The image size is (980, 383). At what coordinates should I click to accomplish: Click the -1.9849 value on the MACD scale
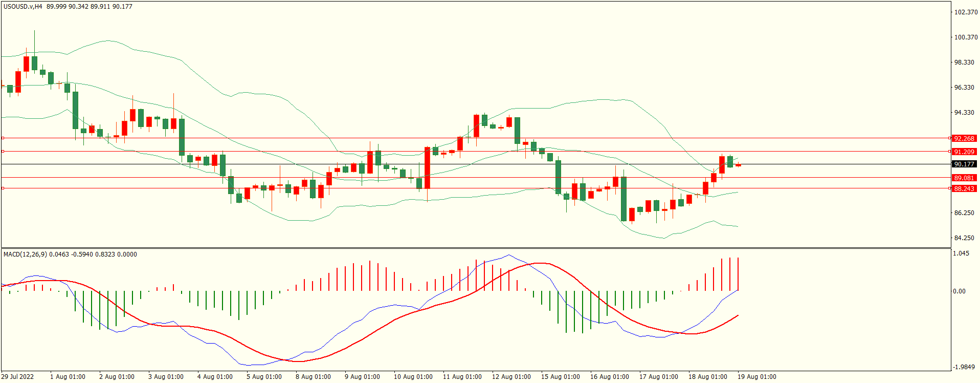pyautogui.click(x=964, y=367)
